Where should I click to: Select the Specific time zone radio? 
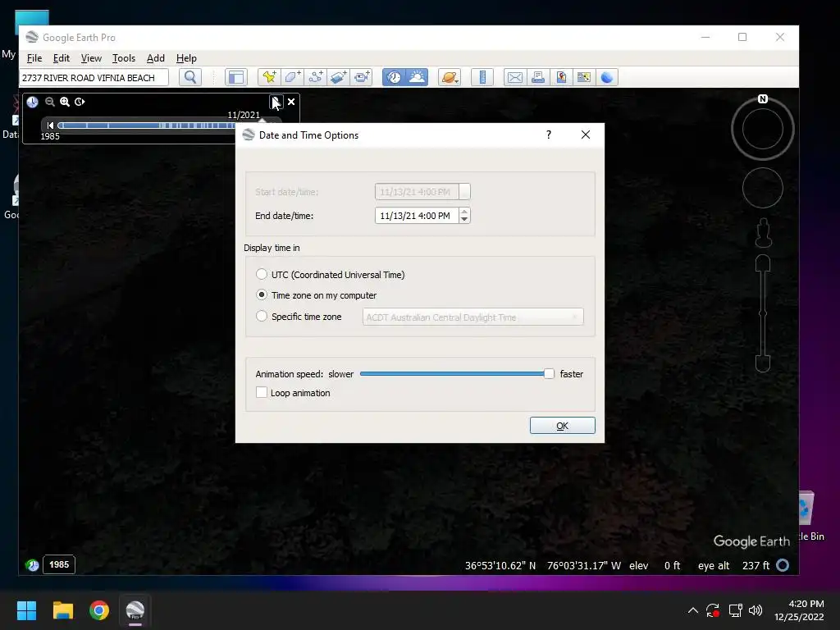262,316
